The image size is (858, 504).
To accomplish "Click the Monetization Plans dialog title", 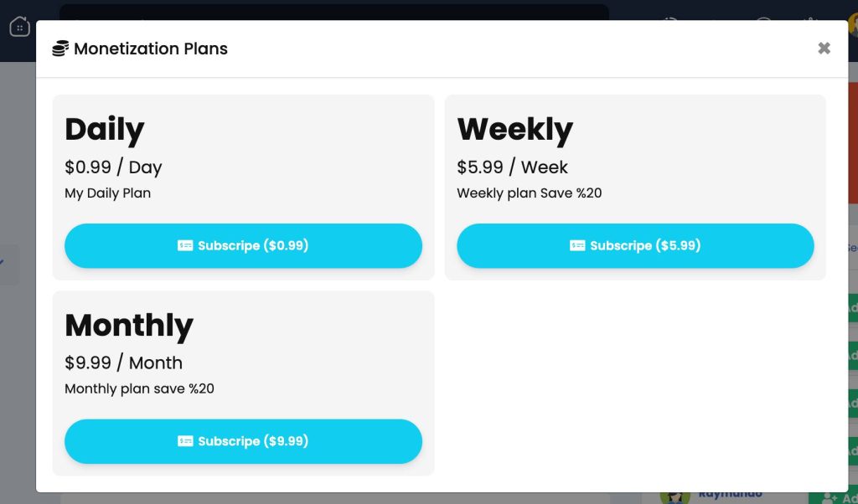I will tap(151, 49).
